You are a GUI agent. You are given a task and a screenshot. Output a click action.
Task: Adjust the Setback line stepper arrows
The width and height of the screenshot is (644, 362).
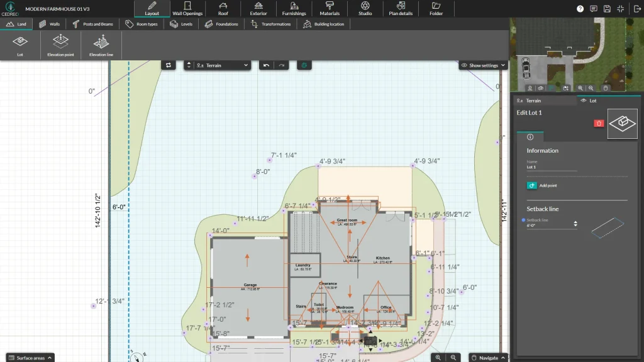575,224
